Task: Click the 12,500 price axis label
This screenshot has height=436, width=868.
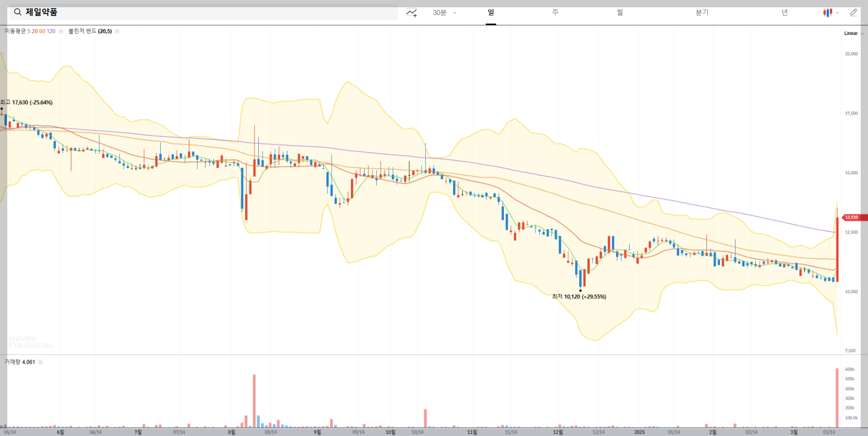Action: (851, 232)
